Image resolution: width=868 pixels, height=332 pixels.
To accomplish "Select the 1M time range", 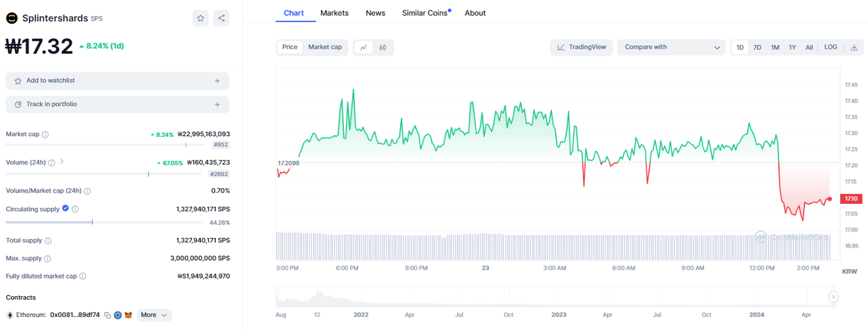I will click(775, 47).
